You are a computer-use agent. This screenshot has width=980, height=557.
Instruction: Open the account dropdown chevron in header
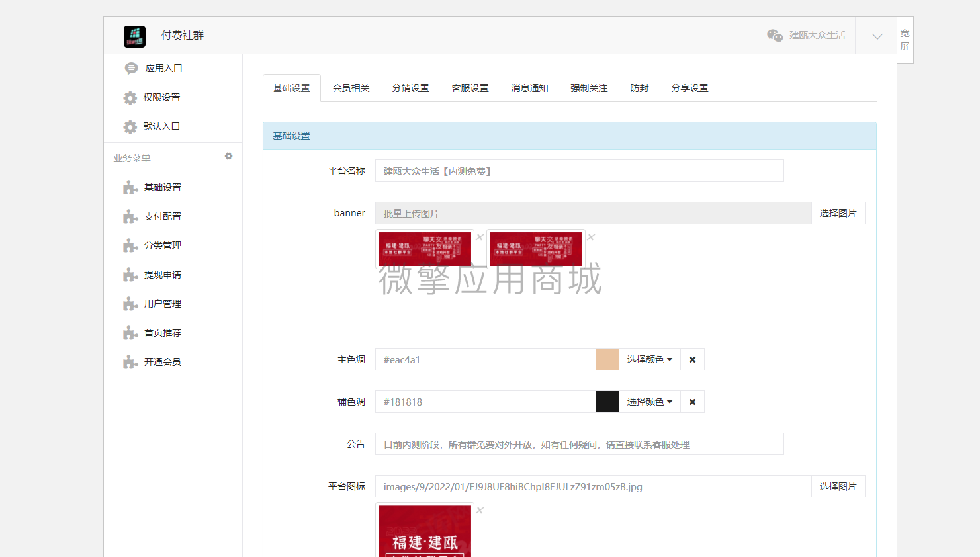[877, 36]
